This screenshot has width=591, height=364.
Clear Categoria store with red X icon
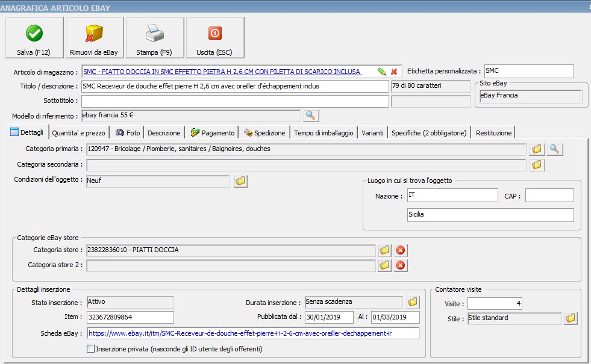(400, 250)
